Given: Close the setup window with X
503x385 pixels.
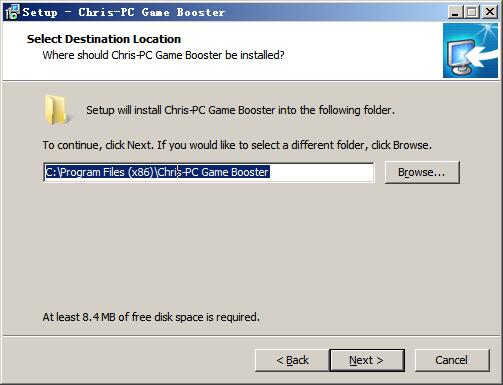Looking at the screenshot, I should pyautogui.click(x=490, y=12).
